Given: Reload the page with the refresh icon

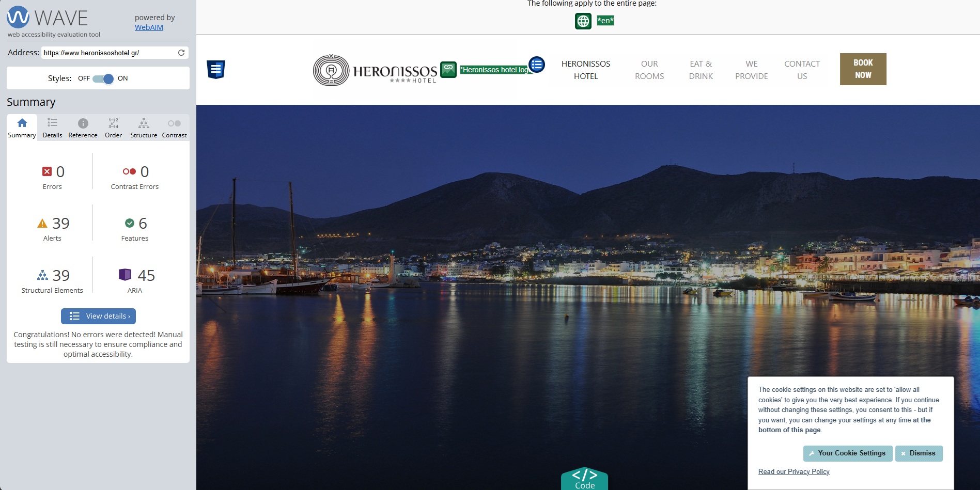Looking at the screenshot, I should coord(181,53).
